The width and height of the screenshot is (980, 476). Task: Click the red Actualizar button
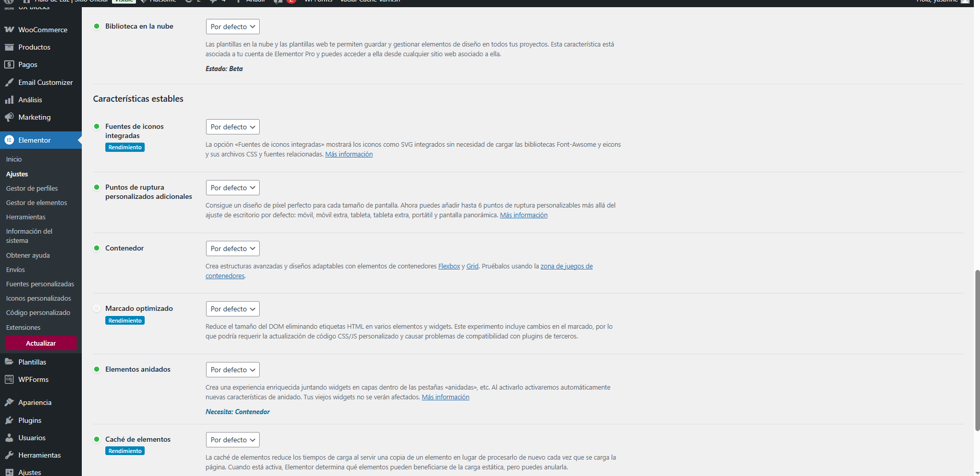[x=41, y=343]
